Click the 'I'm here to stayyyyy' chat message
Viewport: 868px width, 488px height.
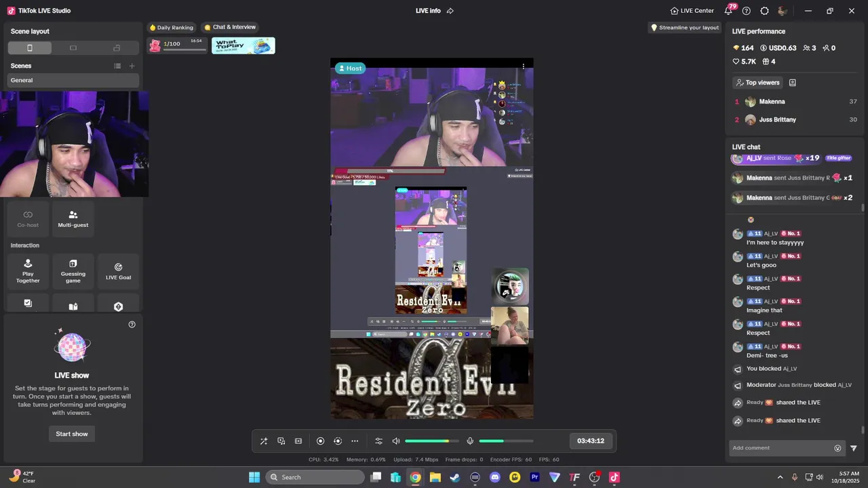[x=775, y=243]
